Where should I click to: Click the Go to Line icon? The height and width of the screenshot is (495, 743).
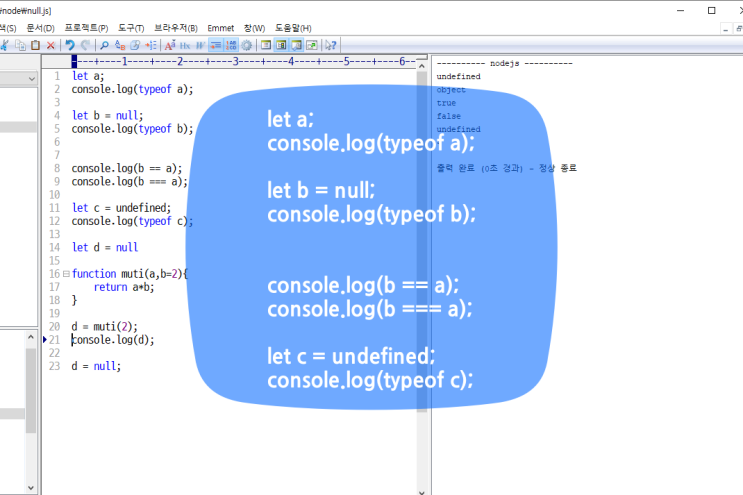click(x=151, y=45)
